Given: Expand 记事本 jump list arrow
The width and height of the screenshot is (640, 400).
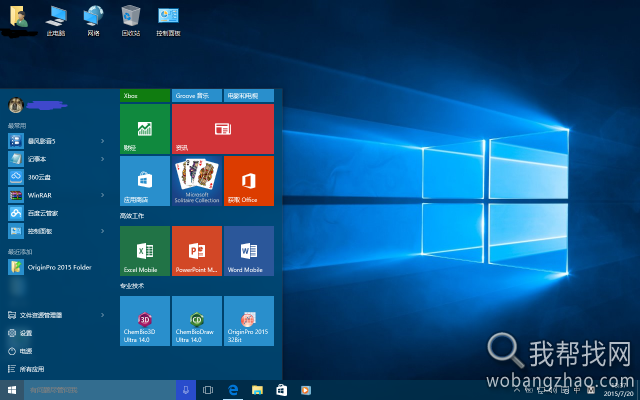Looking at the screenshot, I should click(102, 159).
